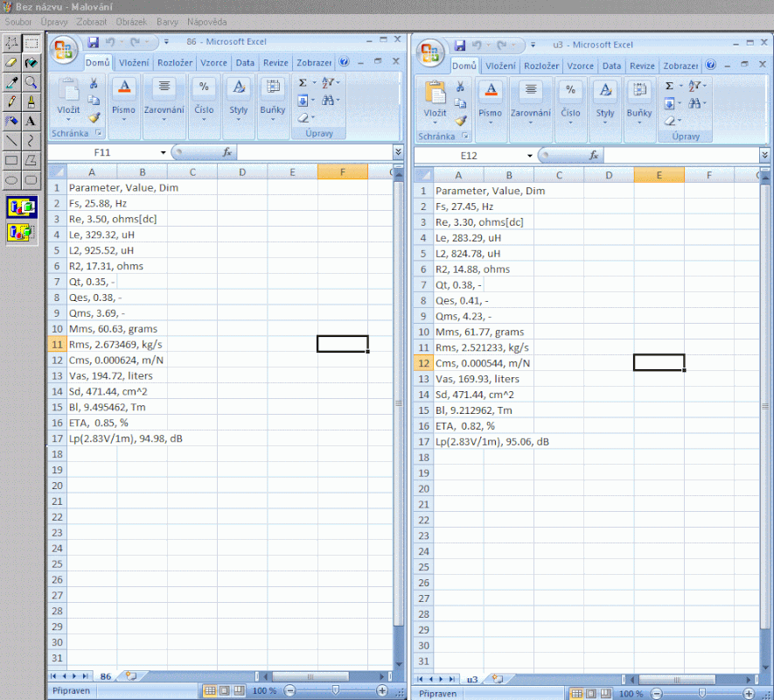Switch to Page Break Preview in the u3 window

(x=605, y=694)
